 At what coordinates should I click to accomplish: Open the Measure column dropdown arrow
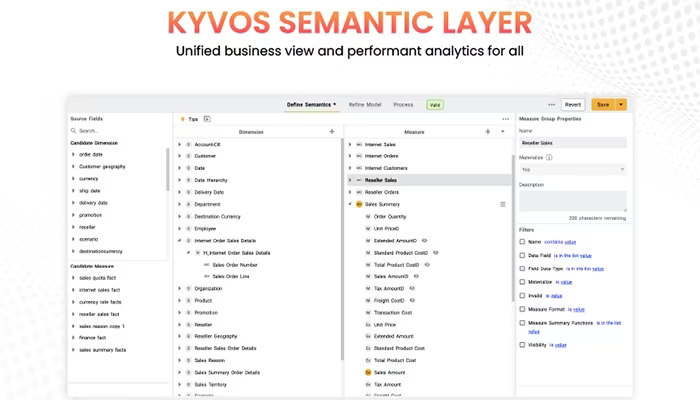(503, 132)
